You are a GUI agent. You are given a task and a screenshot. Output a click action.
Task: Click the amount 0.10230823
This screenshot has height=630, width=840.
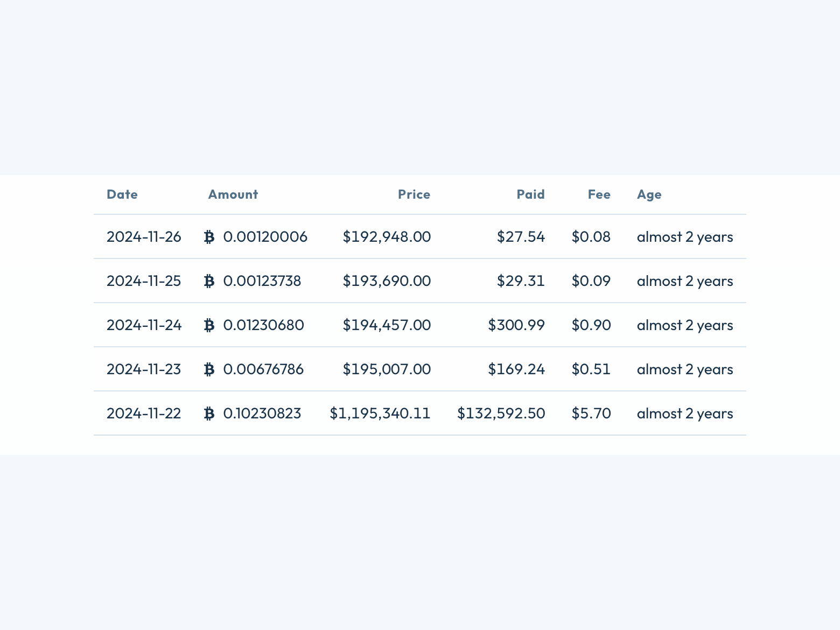pos(262,414)
